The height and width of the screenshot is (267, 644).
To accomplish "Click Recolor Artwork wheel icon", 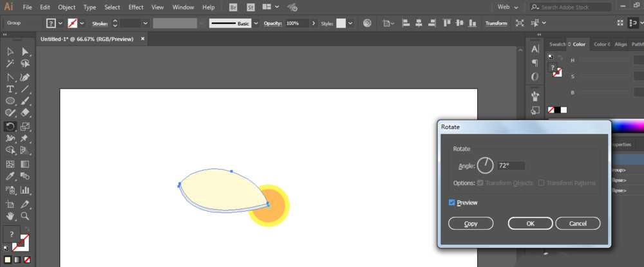I will tap(368, 23).
